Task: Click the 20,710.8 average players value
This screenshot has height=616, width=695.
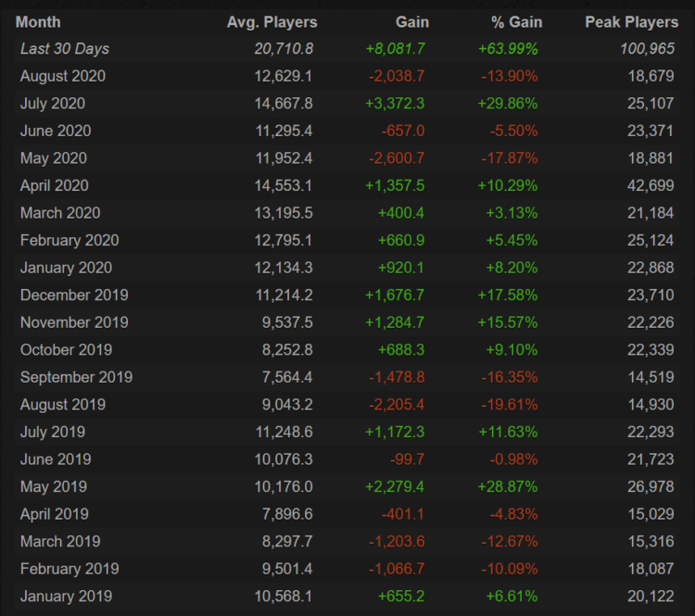Action: point(284,49)
